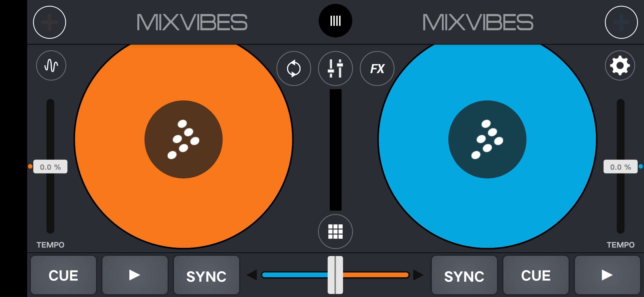Click the blue right vinyl center label
Viewport: 644px width, 297px height.
[487, 139]
